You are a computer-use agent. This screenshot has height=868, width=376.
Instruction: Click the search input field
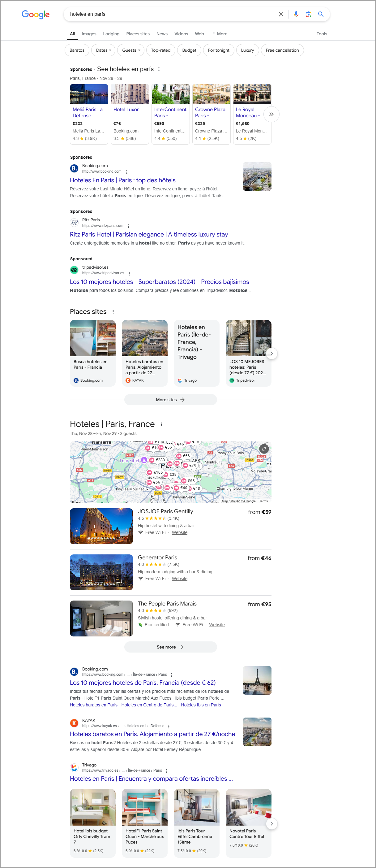click(172, 14)
